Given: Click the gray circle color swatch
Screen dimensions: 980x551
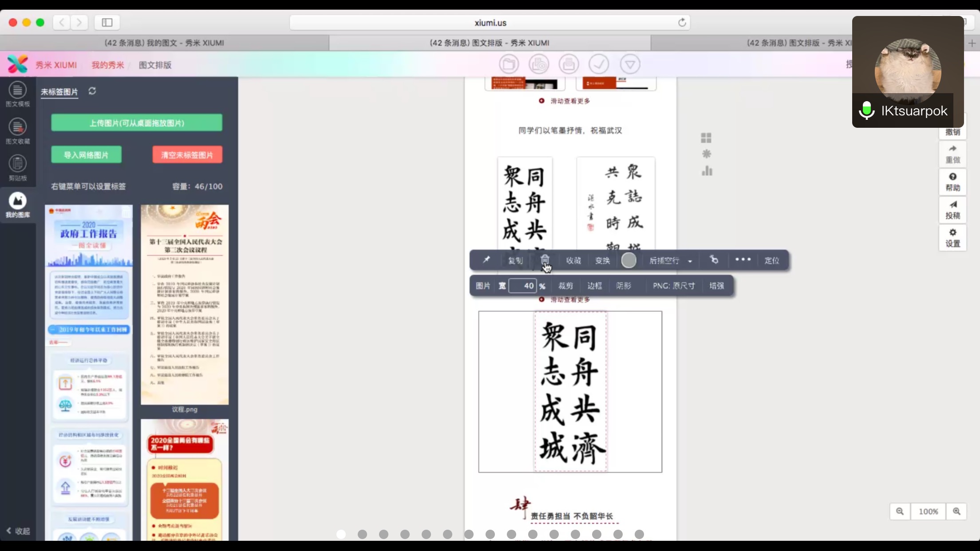Looking at the screenshot, I should [628, 260].
